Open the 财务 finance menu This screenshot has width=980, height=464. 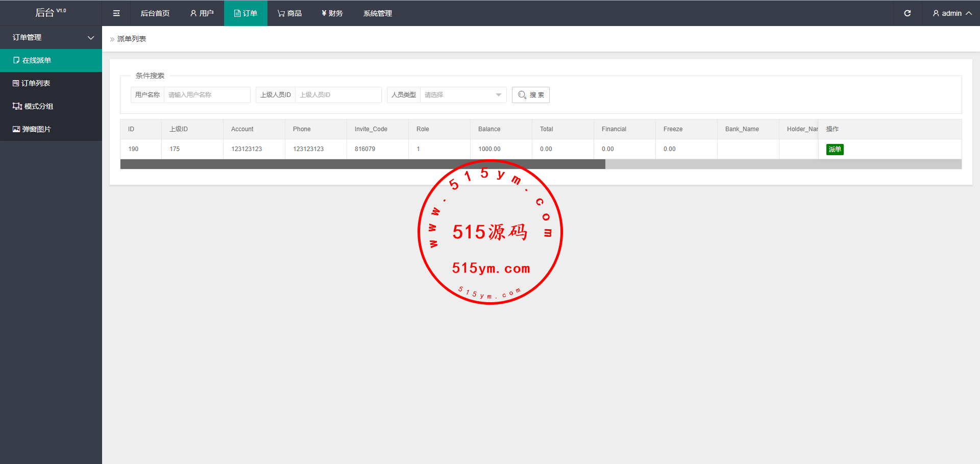[332, 13]
